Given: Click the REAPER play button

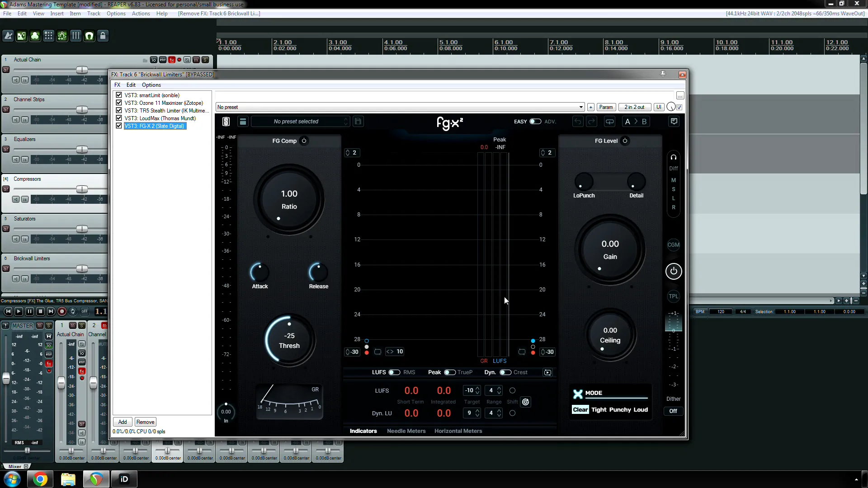Looking at the screenshot, I should [19, 311].
